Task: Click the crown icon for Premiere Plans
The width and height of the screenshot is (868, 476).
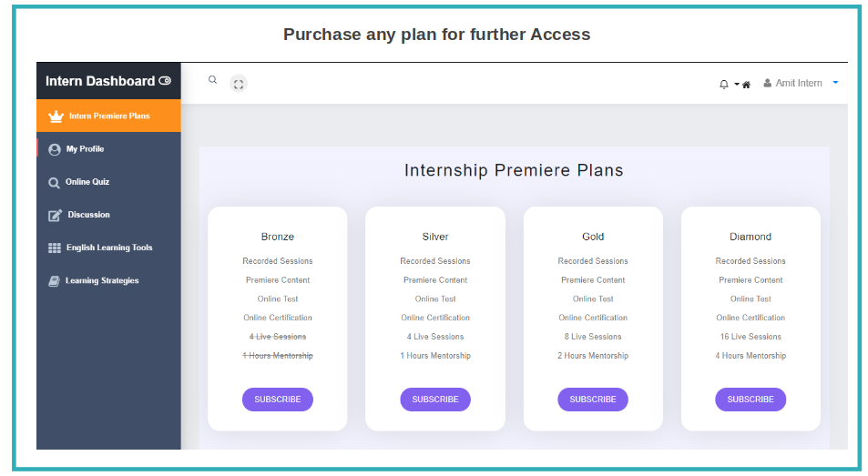Action: [x=56, y=116]
